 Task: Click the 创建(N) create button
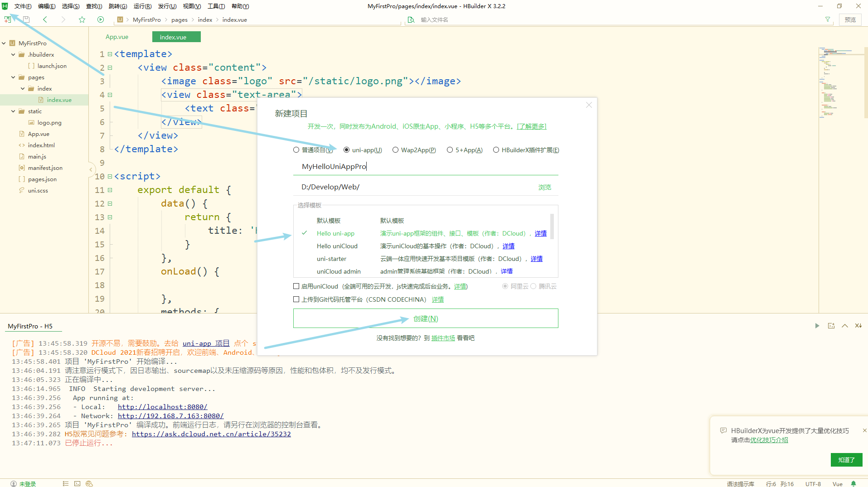pos(426,318)
